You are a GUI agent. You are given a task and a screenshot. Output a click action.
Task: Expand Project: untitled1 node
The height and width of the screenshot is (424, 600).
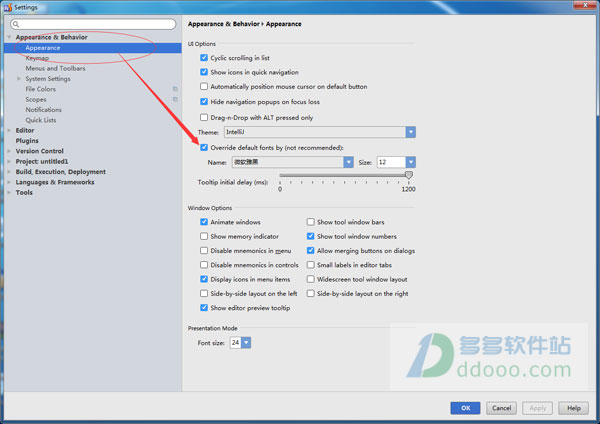pos(9,161)
